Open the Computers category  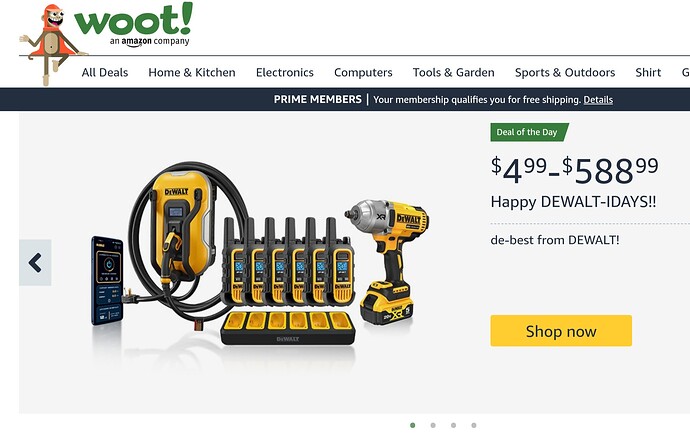363,72
